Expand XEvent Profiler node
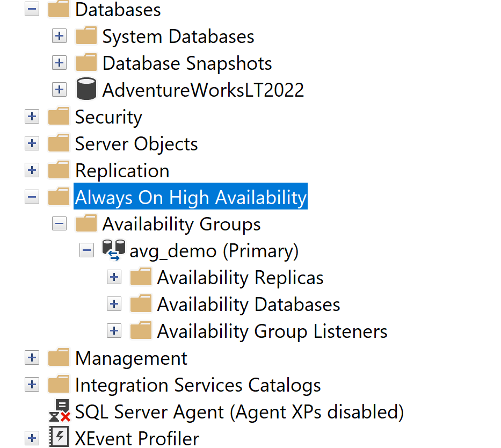Viewport: 501px width, 448px height. 32,438
